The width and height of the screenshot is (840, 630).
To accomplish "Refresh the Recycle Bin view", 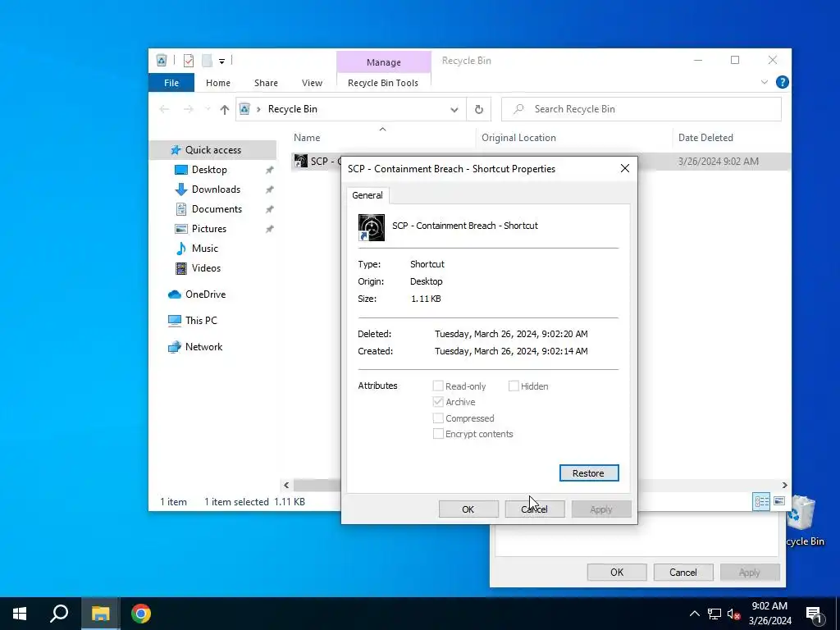I will [x=479, y=109].
